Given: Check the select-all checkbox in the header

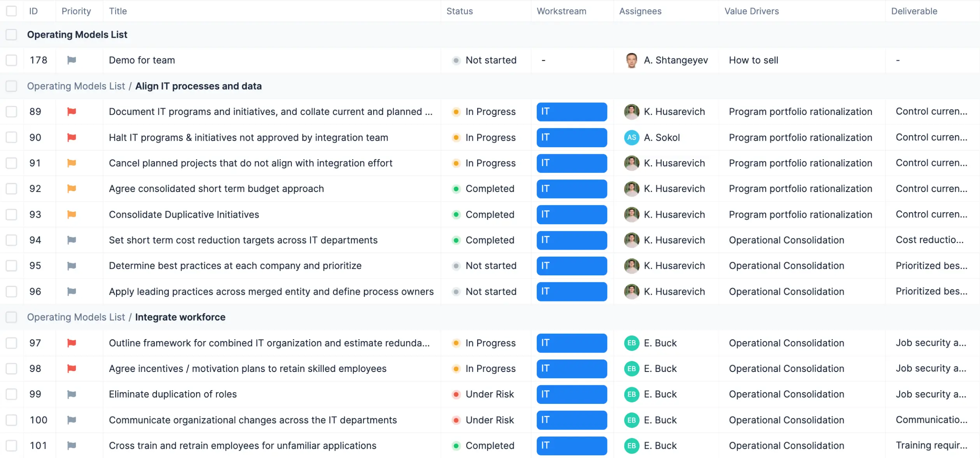Looking at the screenshot, I should tap(11, 11).
